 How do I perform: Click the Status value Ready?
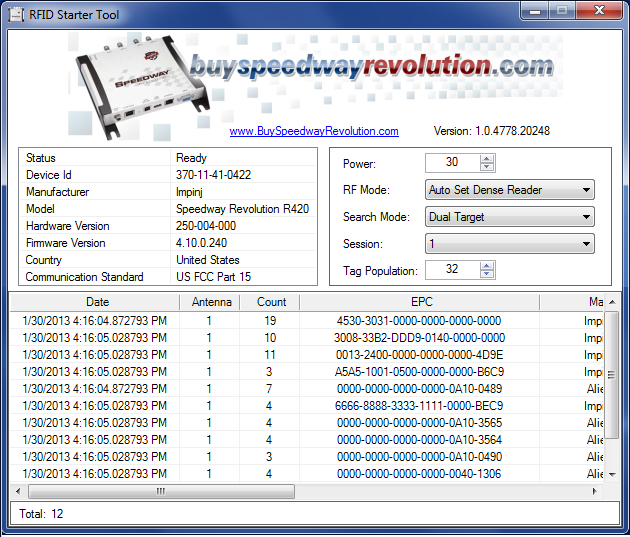[x=191, y=158]
